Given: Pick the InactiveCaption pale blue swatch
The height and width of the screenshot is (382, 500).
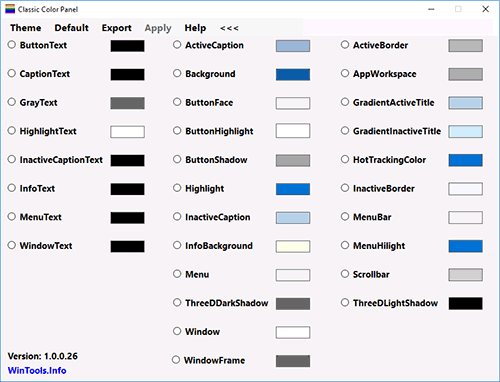Looking at the screenshot, I should pos(293,218).
